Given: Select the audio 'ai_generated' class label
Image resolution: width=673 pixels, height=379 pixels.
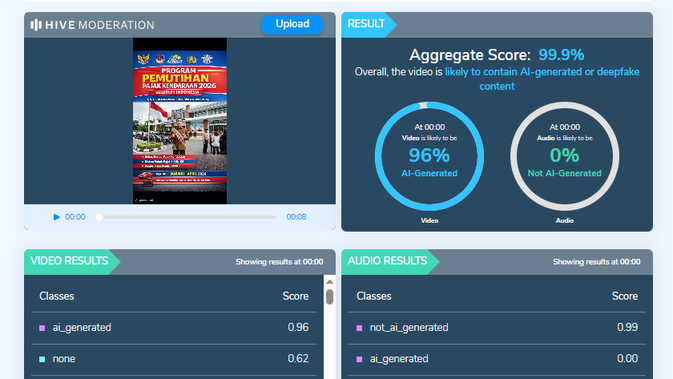Looking at the screenshot, I should click(399, 359).
